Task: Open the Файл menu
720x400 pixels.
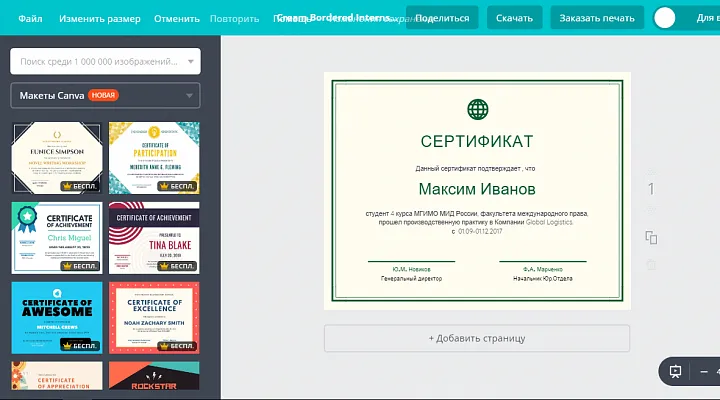Action: click(30, 19)
